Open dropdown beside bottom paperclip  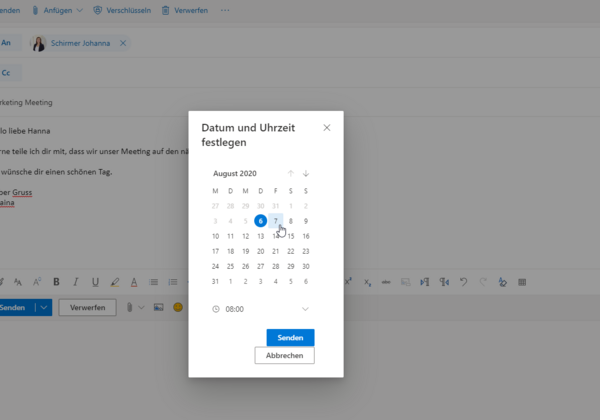point(141,308)
